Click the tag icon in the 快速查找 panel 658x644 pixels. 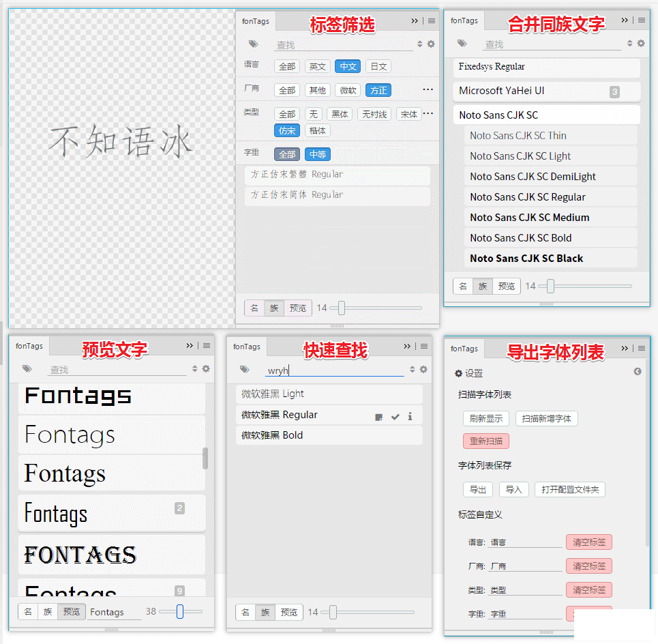245,370
